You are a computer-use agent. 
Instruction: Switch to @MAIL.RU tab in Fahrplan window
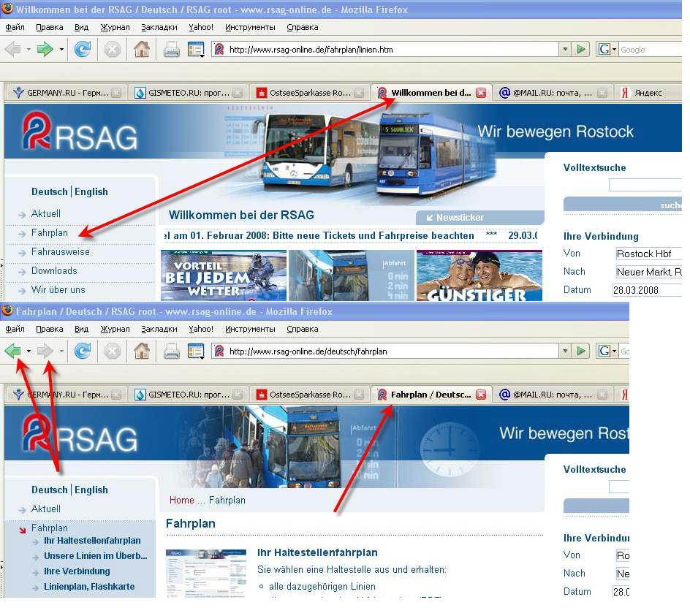[x=551, y=395]
